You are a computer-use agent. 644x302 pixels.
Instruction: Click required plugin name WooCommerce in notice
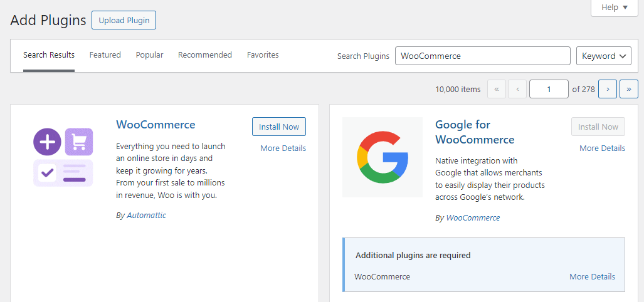click(x=383, y=276)
